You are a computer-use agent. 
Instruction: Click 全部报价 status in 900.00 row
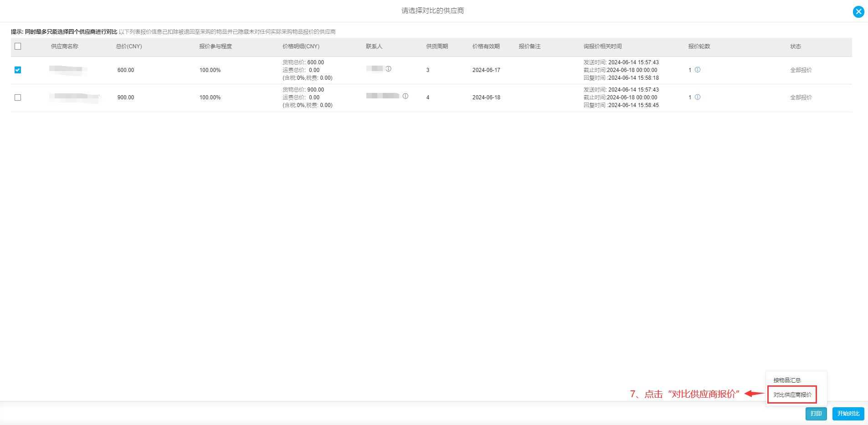(801, 97)
